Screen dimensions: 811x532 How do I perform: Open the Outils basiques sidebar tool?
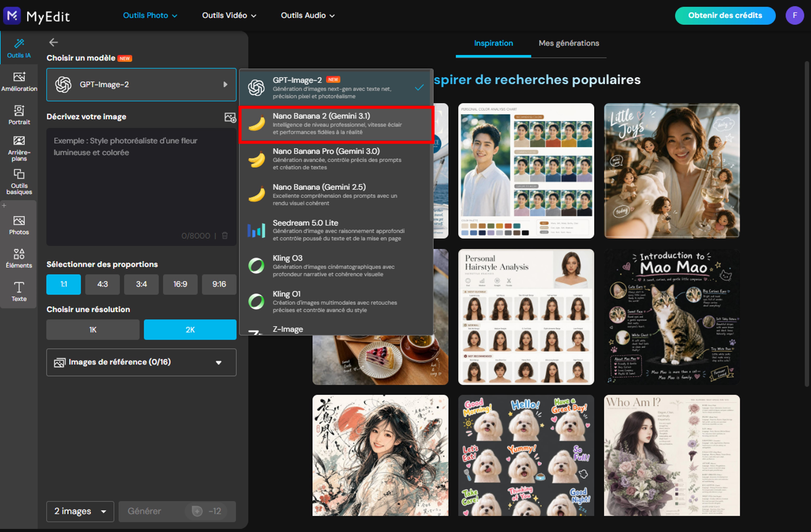click(x=19, y=182)
